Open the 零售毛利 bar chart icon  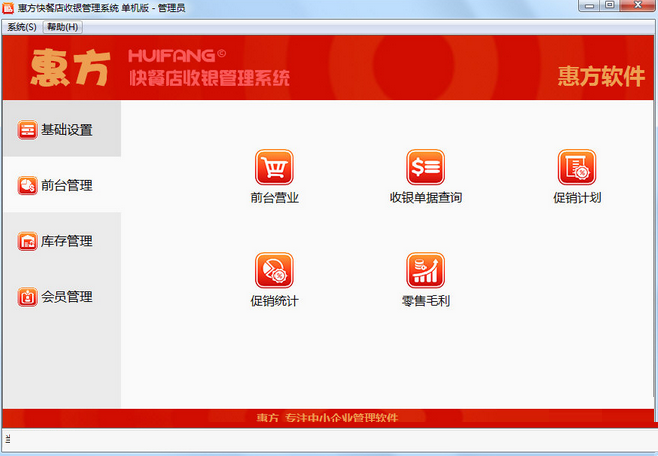click(425, 270)
